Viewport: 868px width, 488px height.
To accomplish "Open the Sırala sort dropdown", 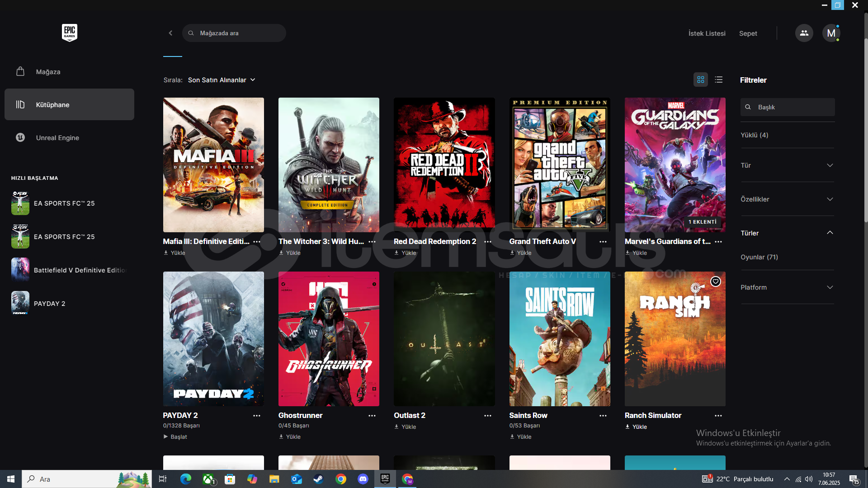I will pyautogui.click(x=222, y=80).
